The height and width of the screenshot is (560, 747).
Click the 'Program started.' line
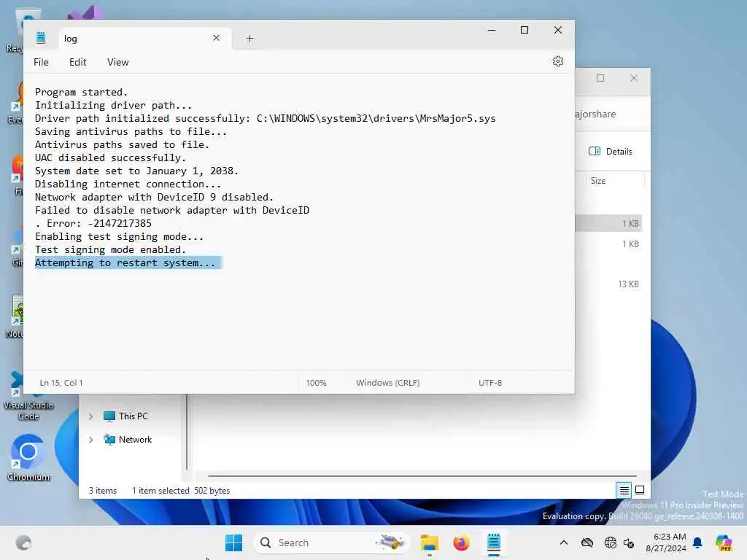[x=82, y=92]
